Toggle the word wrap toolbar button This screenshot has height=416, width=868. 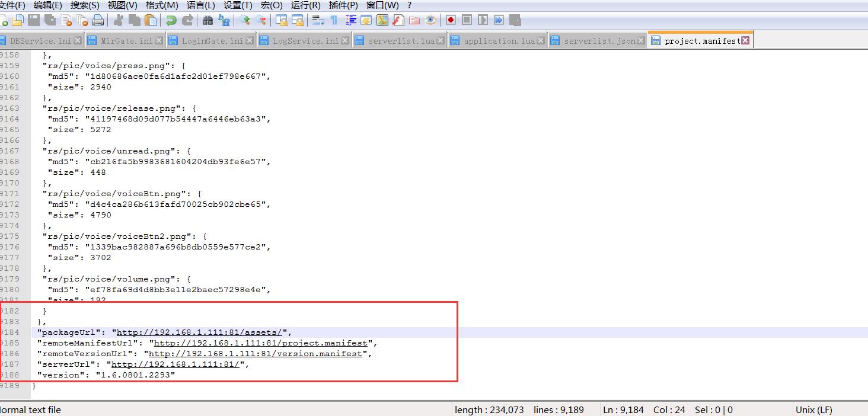pyautogui.click(x=318, y=21)
